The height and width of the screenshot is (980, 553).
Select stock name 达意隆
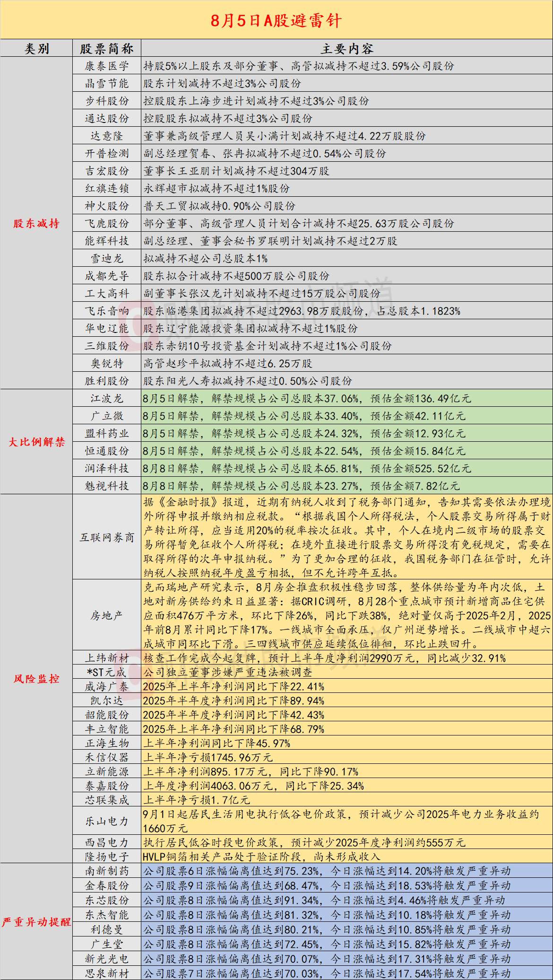click(x=107, y=136)
